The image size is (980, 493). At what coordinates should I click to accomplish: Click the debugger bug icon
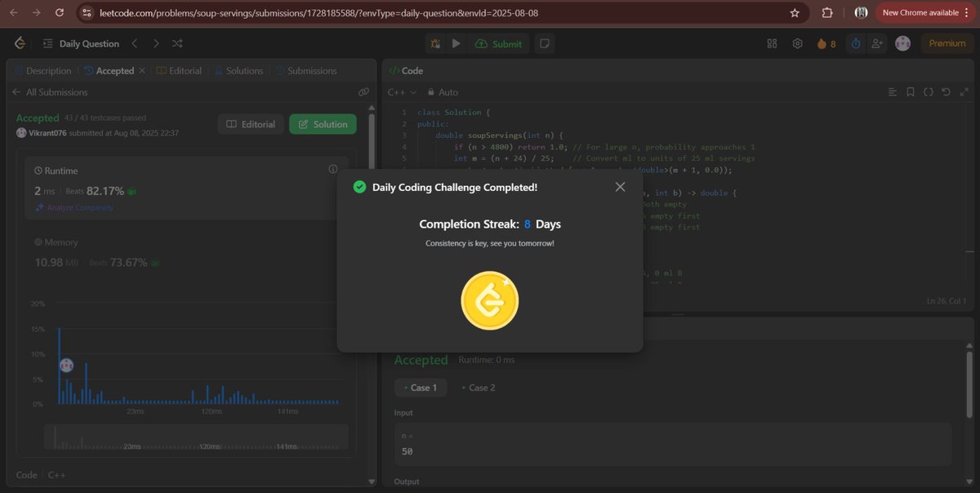coord(435,44)
